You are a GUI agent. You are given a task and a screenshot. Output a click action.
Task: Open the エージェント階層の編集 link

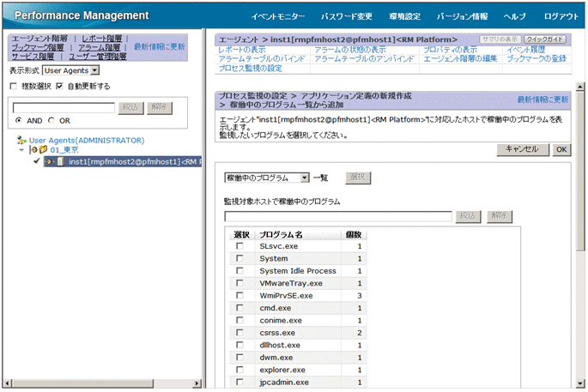coord(460,59)
